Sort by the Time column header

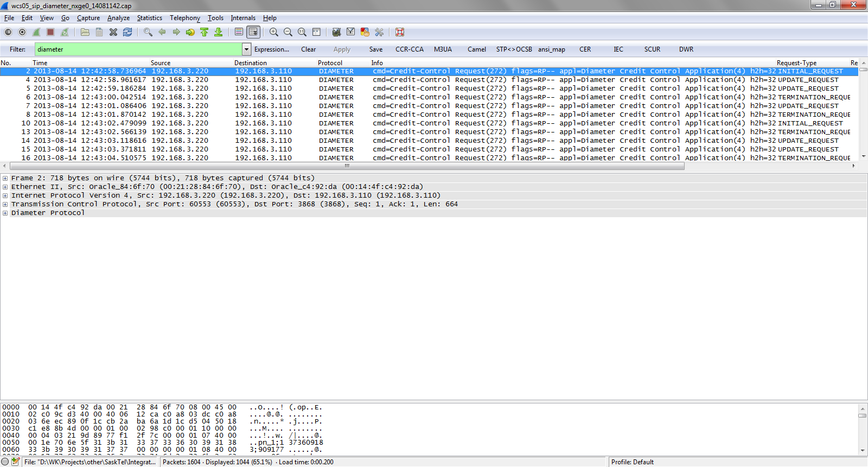click(40, 63)
